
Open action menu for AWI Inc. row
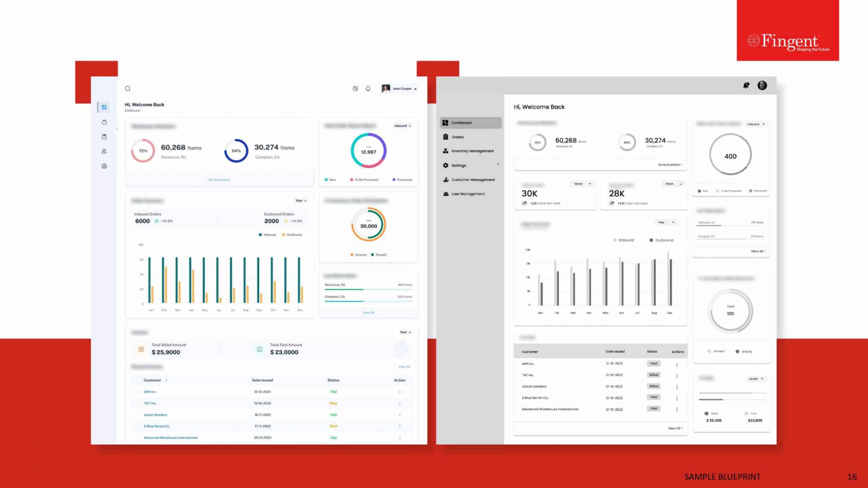pyautogui.click(x=400, y=392)
